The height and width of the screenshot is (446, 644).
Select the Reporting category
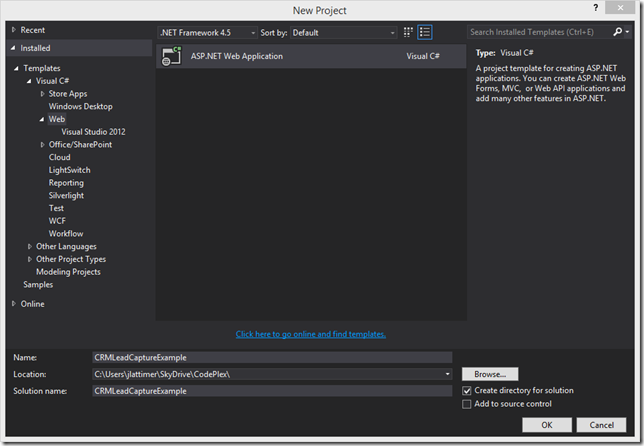(66, 183)
